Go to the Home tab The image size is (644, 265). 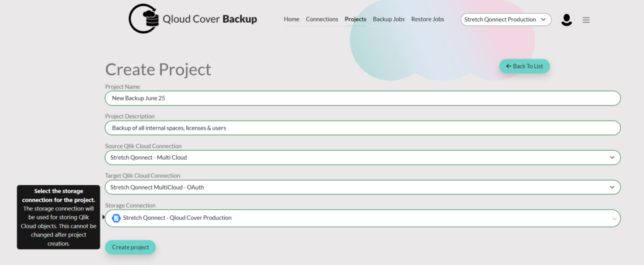292,19
